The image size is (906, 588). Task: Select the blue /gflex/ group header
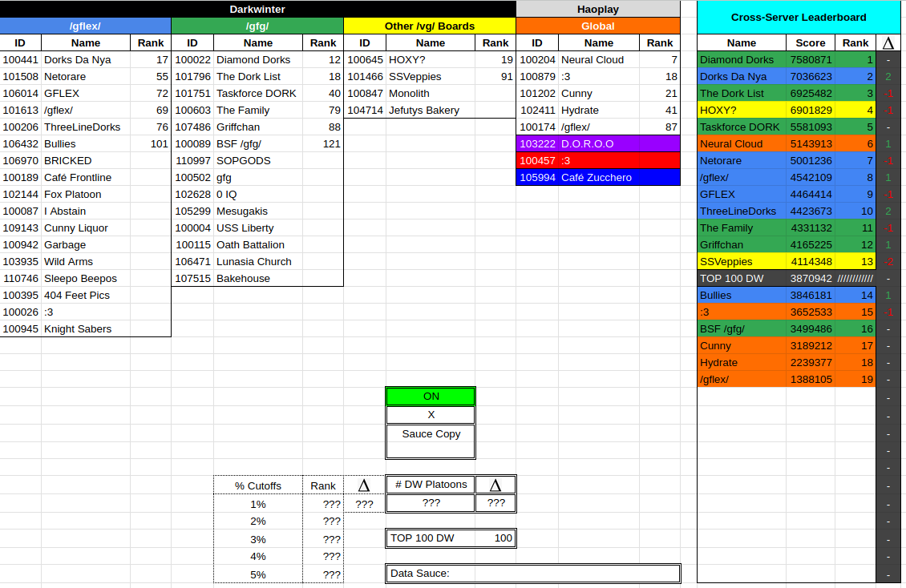(x=86, y=26)
